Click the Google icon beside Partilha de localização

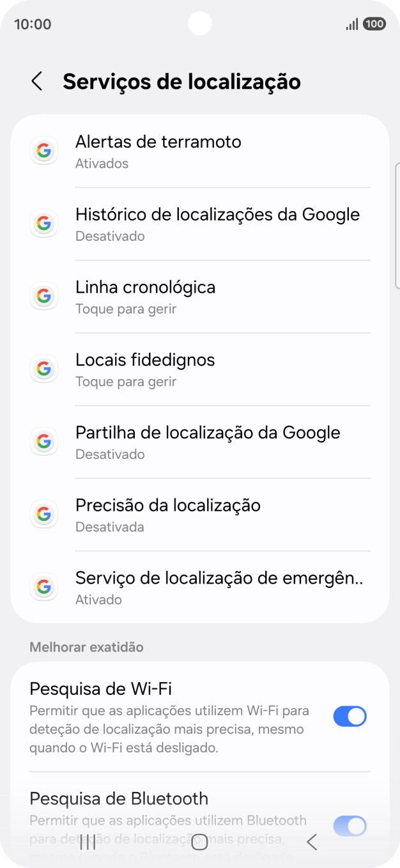pyautogui.click(x=43, y=441)
